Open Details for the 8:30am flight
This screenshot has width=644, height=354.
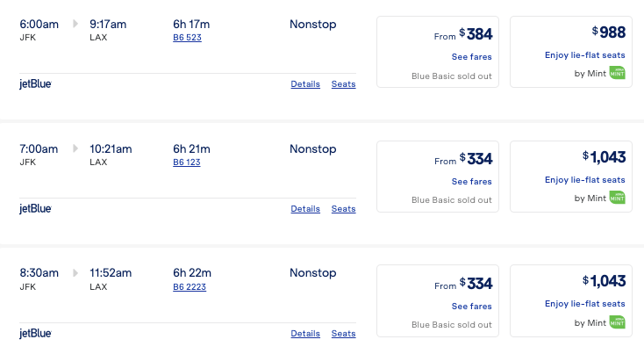click(x=305, y=334)
